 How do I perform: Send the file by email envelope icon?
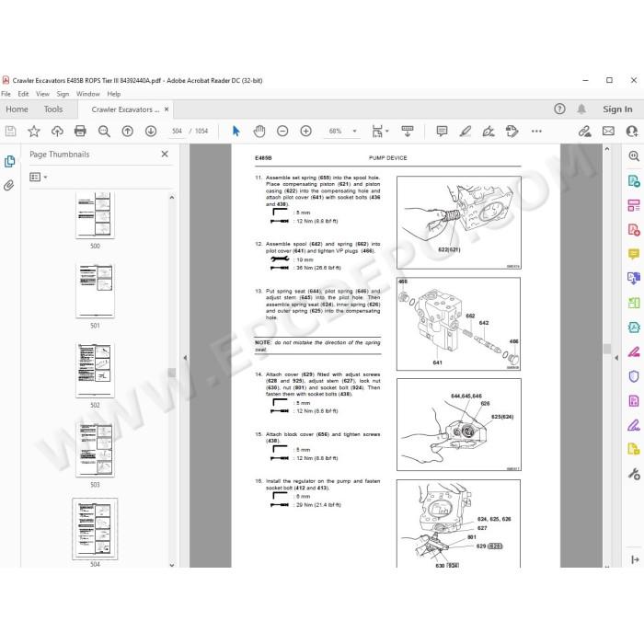coord(608,131)
